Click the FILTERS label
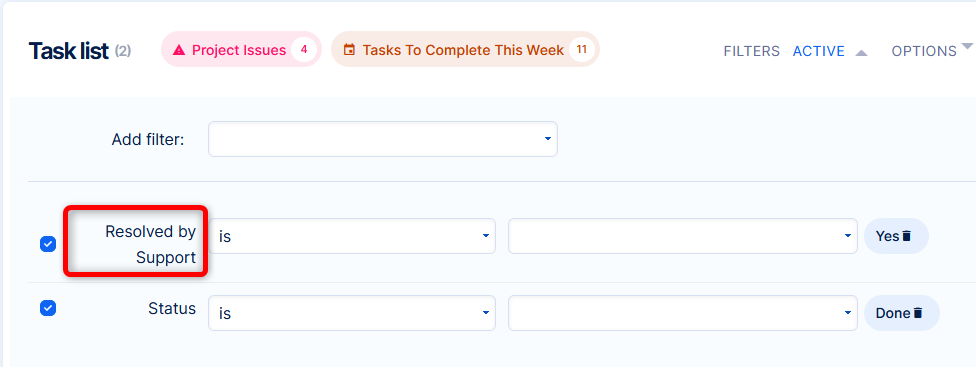 [x=751, y=51]
